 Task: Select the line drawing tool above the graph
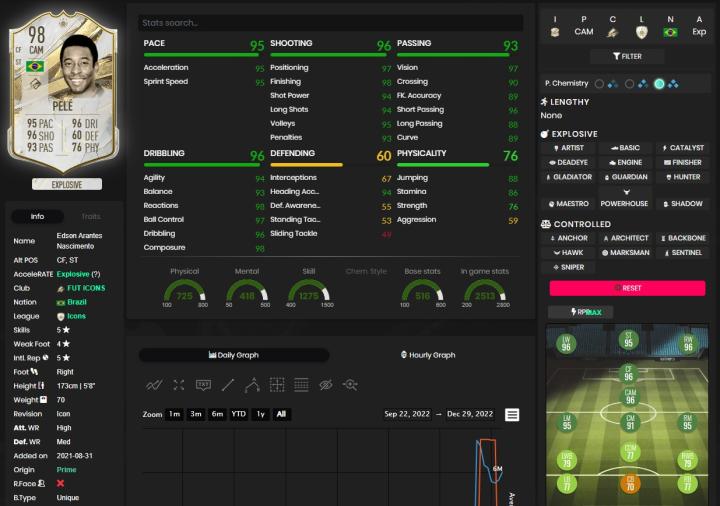pyautogui.click(x=228, y=385)
